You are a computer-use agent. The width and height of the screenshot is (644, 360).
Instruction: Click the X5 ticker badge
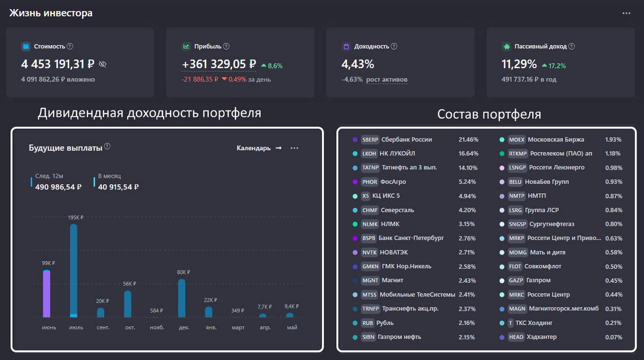[x=365, y=196]
